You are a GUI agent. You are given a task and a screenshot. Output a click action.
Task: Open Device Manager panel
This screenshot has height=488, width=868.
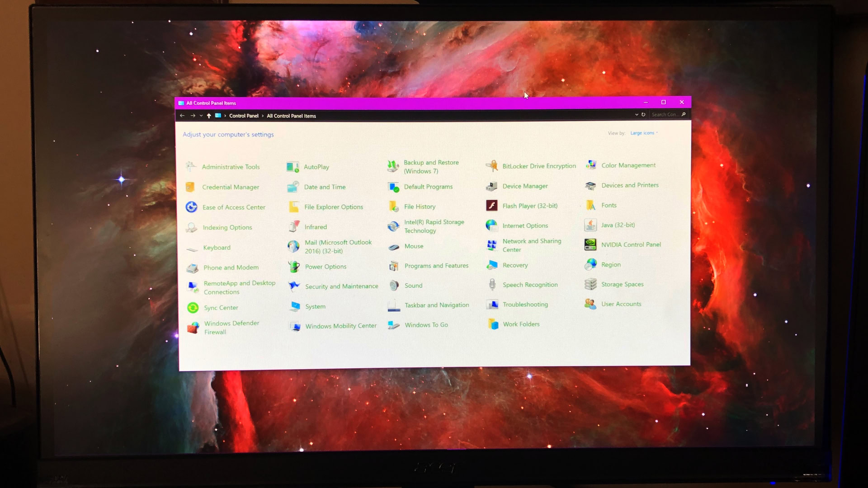point(524,185)
